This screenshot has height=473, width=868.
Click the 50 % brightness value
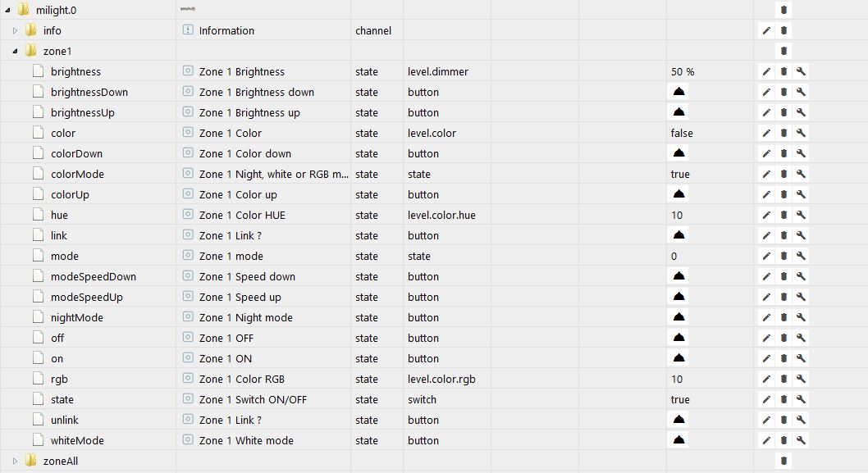point(683,72)
